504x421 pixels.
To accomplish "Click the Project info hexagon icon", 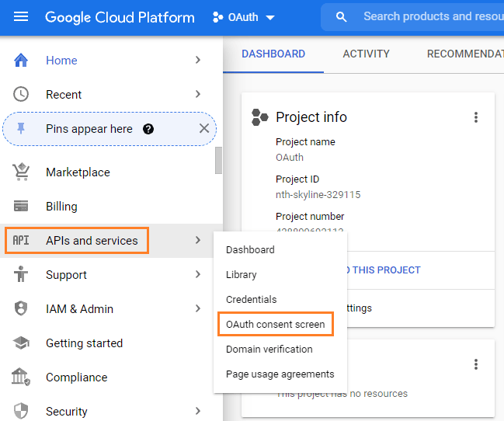I will pos(259,117).
